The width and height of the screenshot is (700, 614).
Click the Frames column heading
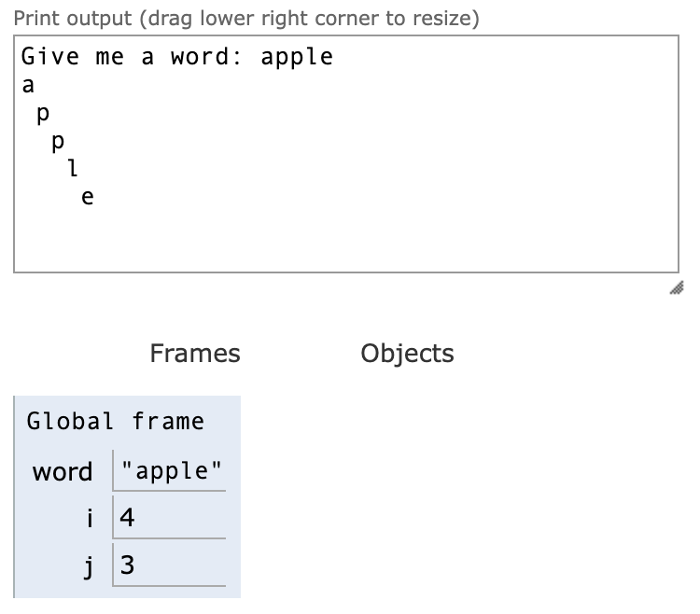195,354
